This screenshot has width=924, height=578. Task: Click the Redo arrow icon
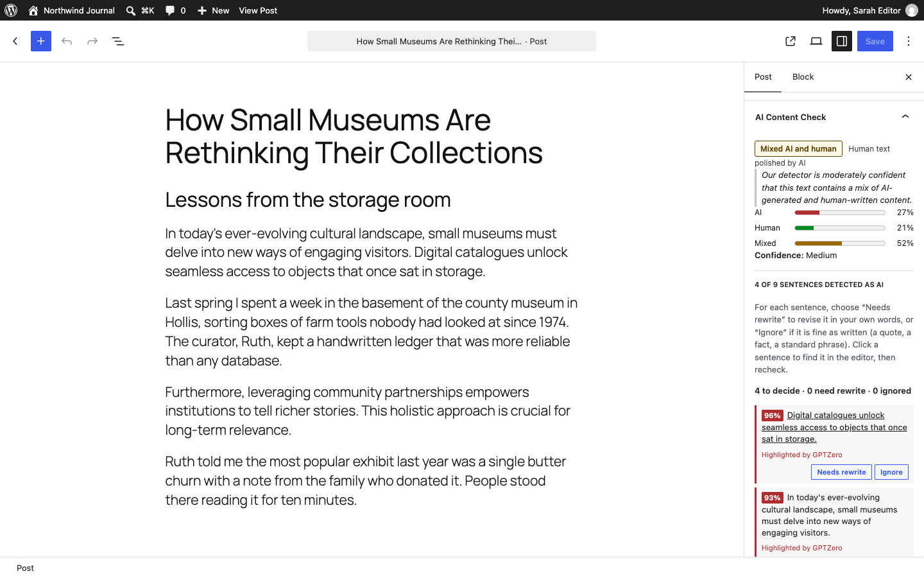[x=92, y=41]
